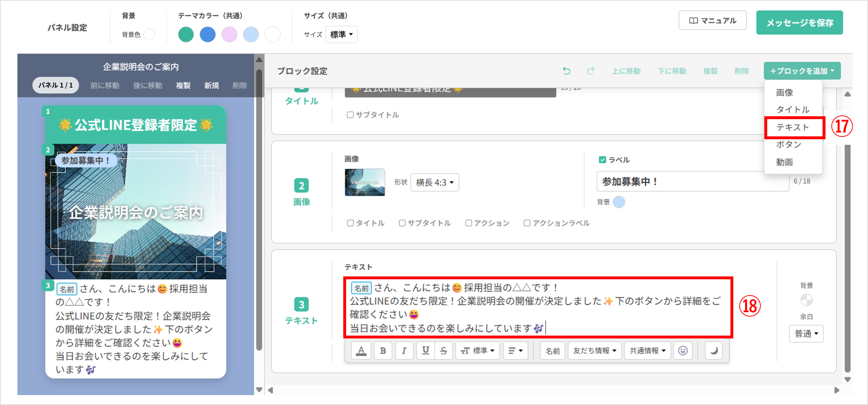
Task: Open the 余白 普通 dropdown
Action: pyautogui.click(x=806, y=334)
